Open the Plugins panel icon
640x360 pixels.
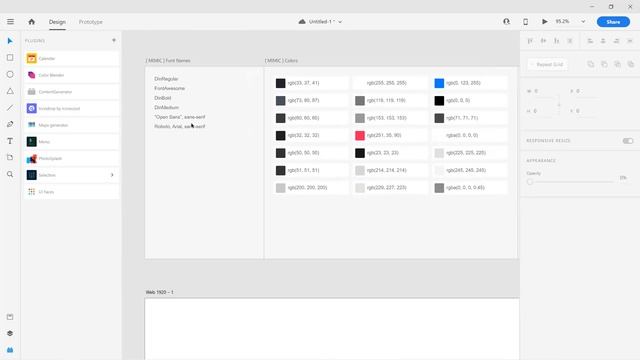coord(10,350)
